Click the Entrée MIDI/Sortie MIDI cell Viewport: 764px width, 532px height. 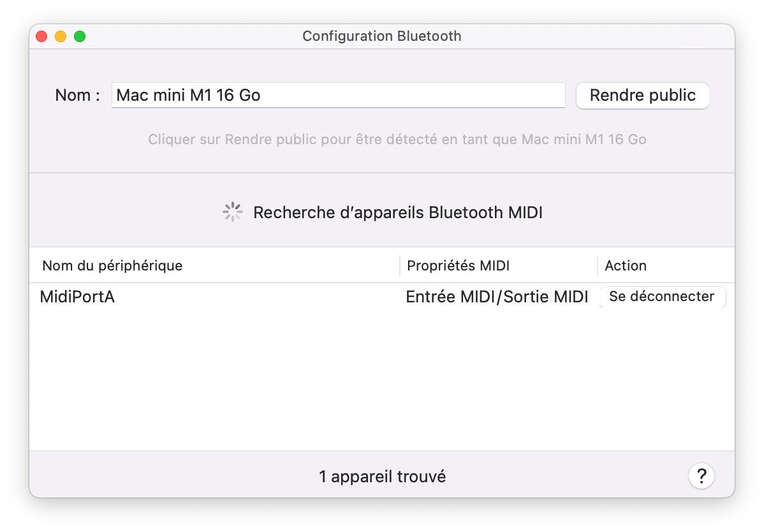pos(497,297)
